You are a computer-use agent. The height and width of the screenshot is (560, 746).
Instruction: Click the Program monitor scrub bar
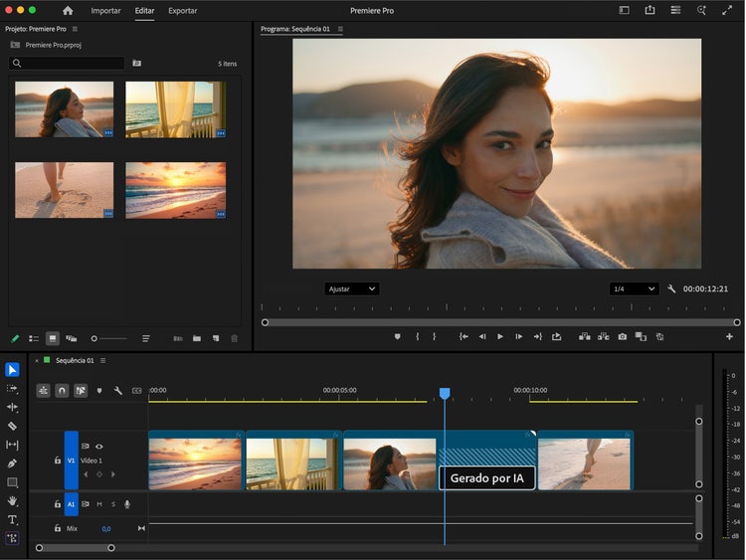tap(500, 322)
